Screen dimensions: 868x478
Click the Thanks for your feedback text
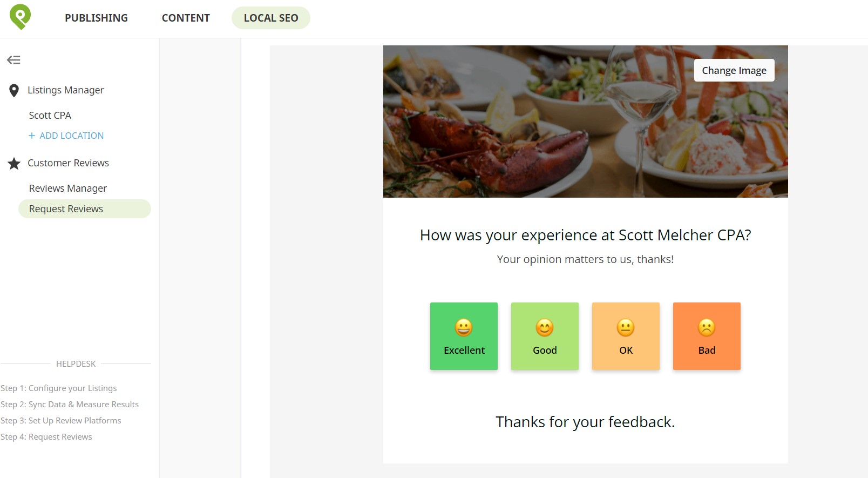(585, 422)
